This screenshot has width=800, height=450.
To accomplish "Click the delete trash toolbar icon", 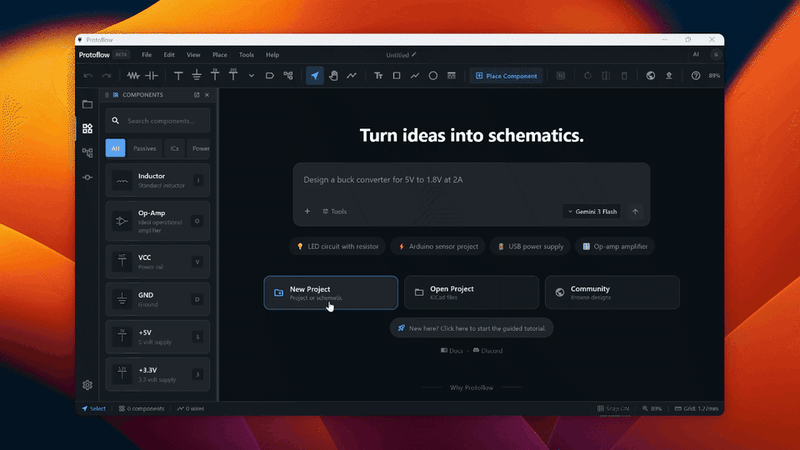I will tap(624, 76).
